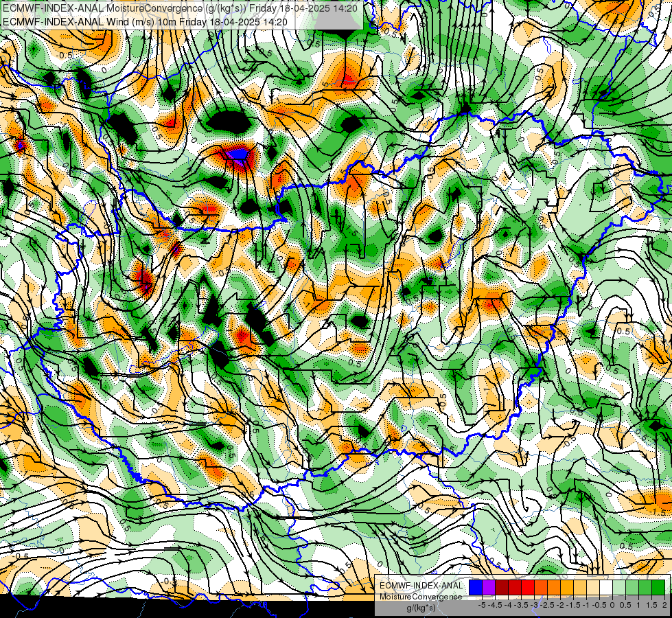This screenshot has height=618, width=672.
Task: Click the legend's MoistureConvergence label
Action: coord(421,597)
